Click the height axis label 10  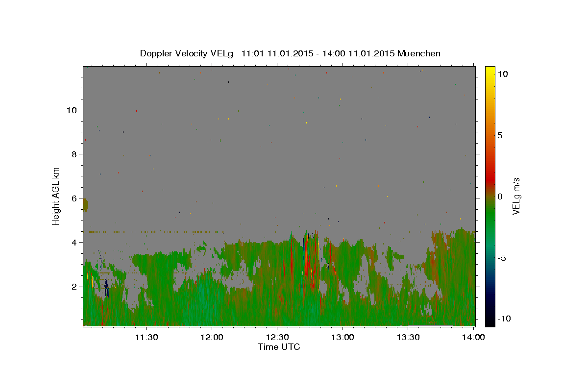pos(72,110)
